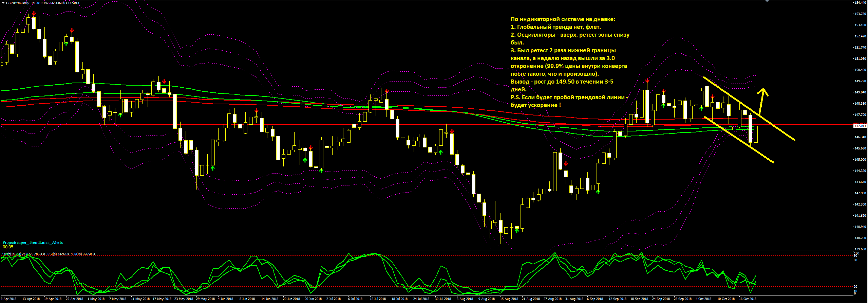Click the 142.300 price scale label

point(860,204)
